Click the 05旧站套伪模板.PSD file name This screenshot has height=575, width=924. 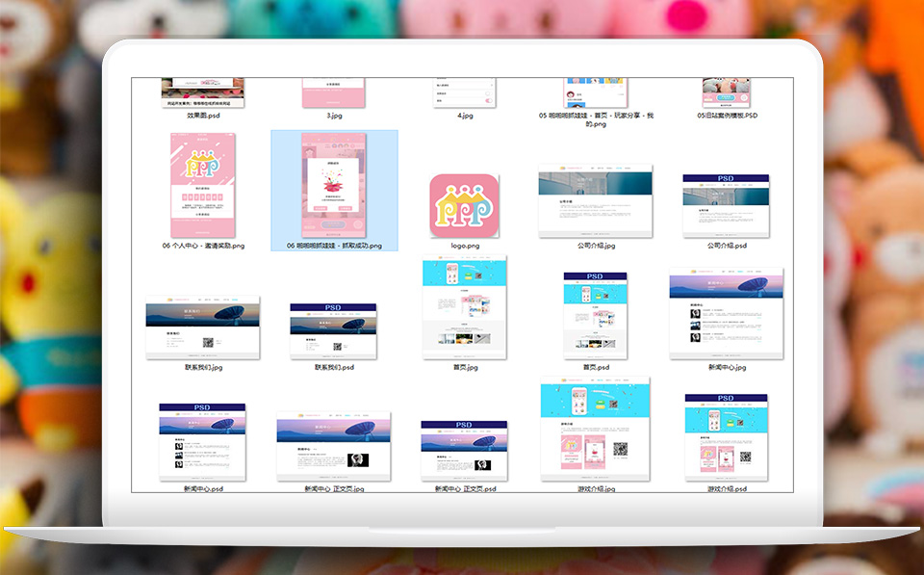728,116
